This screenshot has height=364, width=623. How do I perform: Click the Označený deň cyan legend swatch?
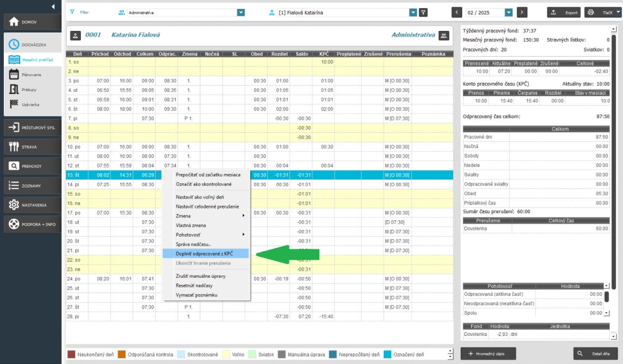388,354
